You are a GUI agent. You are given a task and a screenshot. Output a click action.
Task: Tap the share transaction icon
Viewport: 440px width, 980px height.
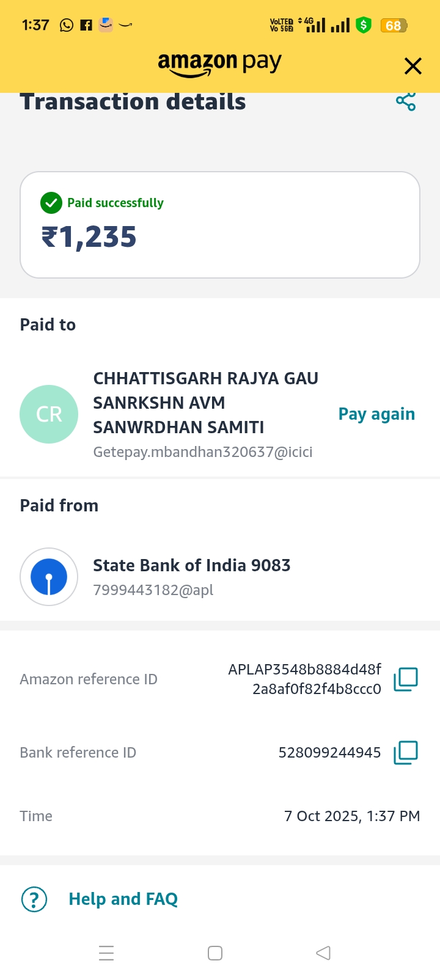coord(406,101)
